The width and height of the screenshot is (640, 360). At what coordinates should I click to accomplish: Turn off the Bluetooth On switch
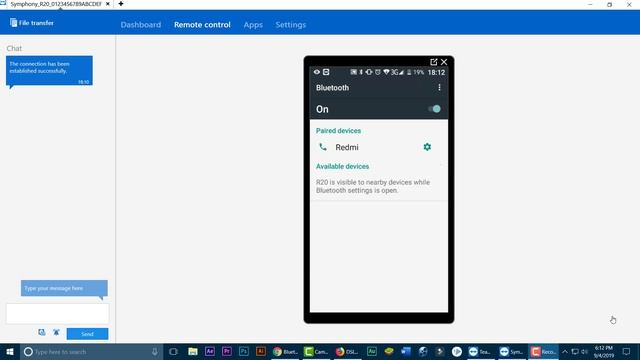tap(434, 109)
